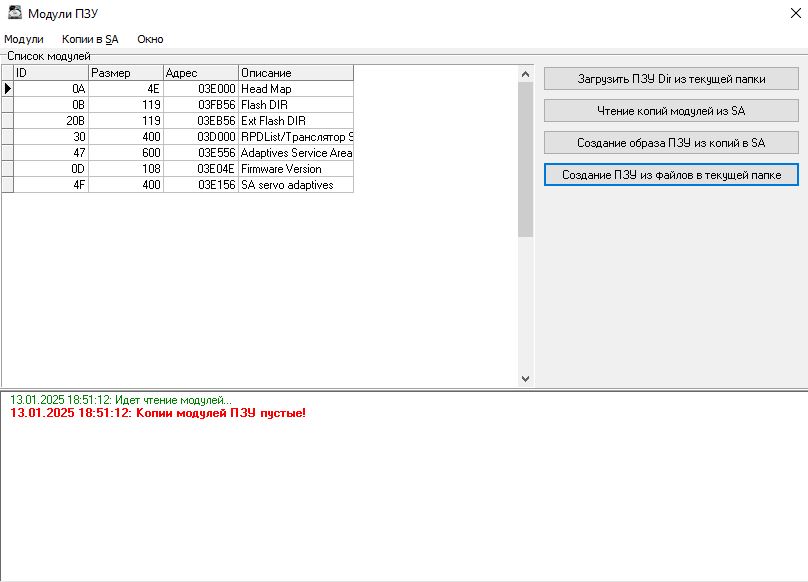Screen dimensions: 808x582
Task: Click the address cell 03E156
Action: click(x=201, y=185)
